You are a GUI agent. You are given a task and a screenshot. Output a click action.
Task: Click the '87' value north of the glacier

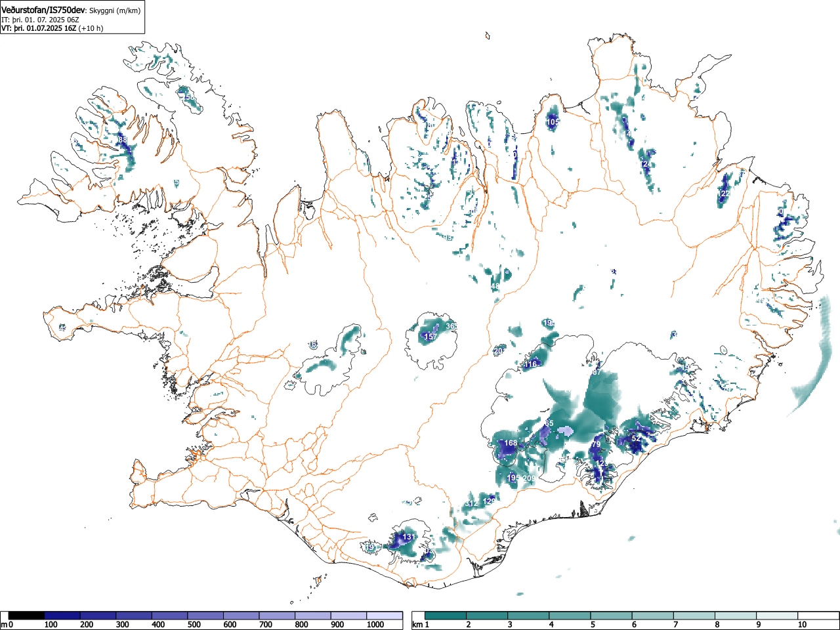pos(597,372)
